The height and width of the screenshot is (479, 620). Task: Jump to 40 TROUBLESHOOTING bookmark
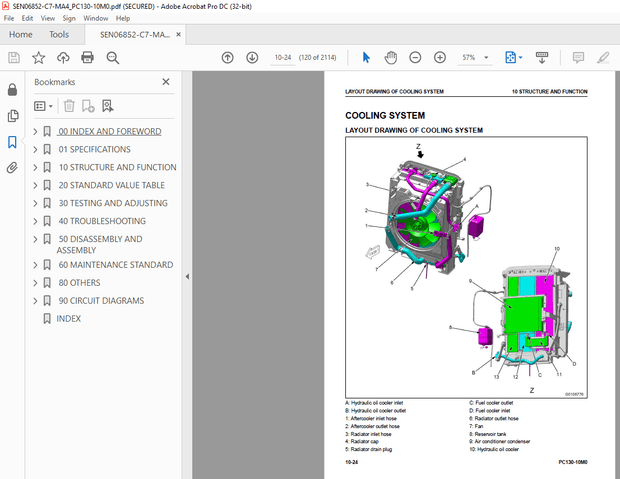click(x=102, y=221)
